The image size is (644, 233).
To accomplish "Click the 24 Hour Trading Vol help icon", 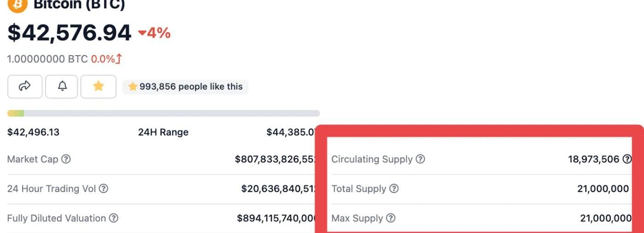I will click(104, 188).
